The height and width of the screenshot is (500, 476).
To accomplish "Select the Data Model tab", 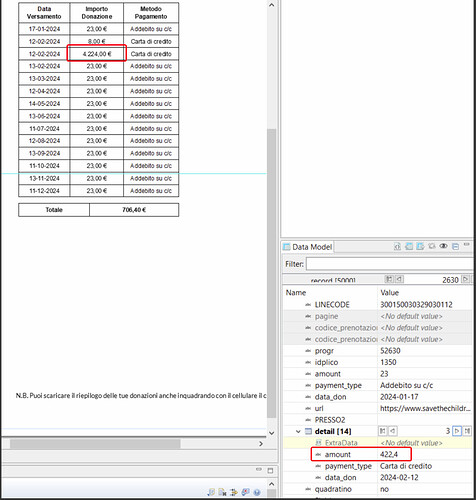I will click(308, 247).
